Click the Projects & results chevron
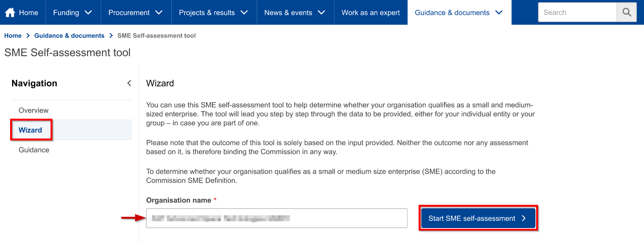The height and width of the screenshot is (243, 644). (244, 12)
